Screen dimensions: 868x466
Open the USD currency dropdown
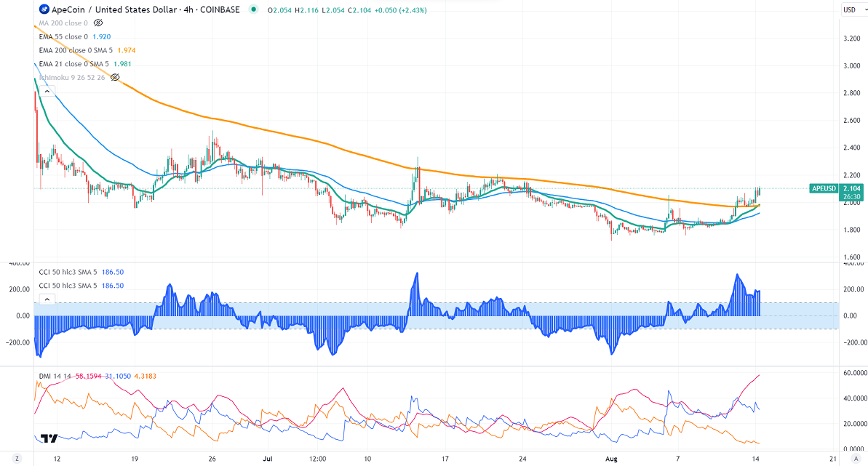(x=853, y=9)
